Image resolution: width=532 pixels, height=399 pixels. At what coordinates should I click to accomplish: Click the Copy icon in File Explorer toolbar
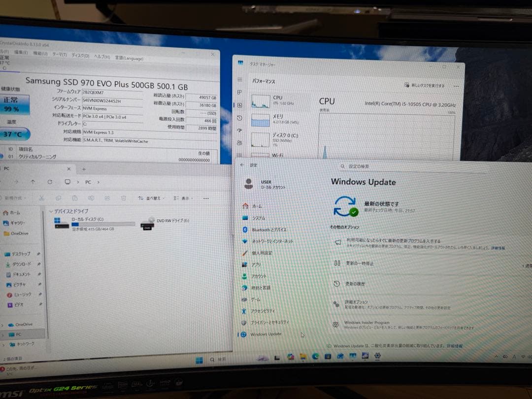point(59,199)
